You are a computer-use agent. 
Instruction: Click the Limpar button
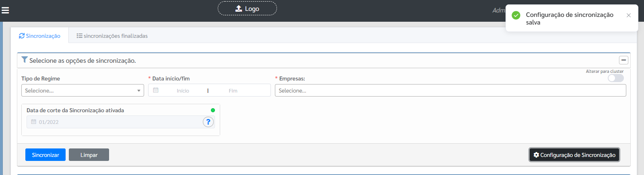(x=89, y=155)
